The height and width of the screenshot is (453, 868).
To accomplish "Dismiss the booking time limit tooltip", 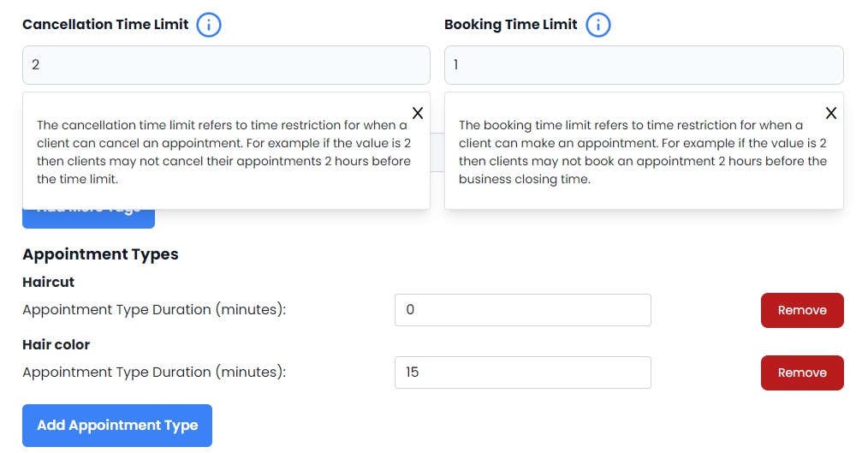I will click(830, 113).
